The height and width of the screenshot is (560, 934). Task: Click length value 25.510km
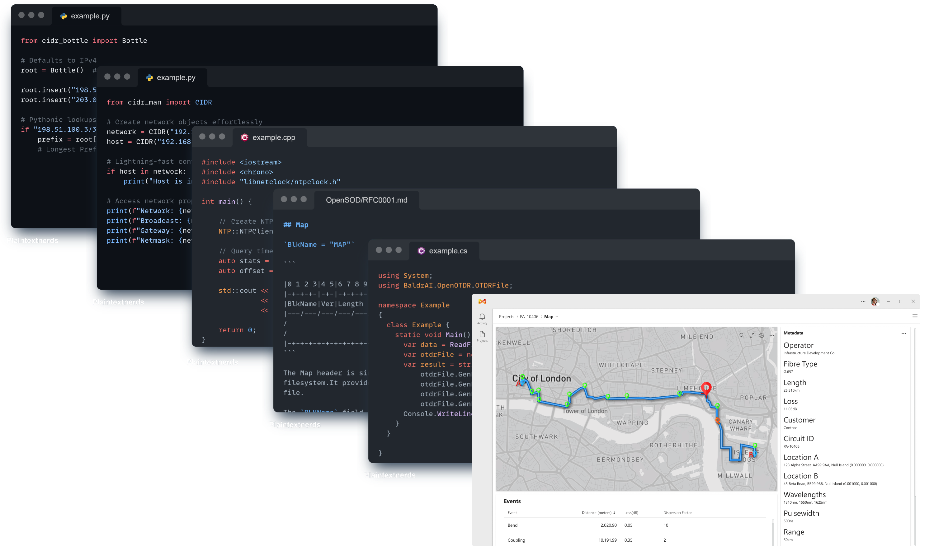[791, 390]
